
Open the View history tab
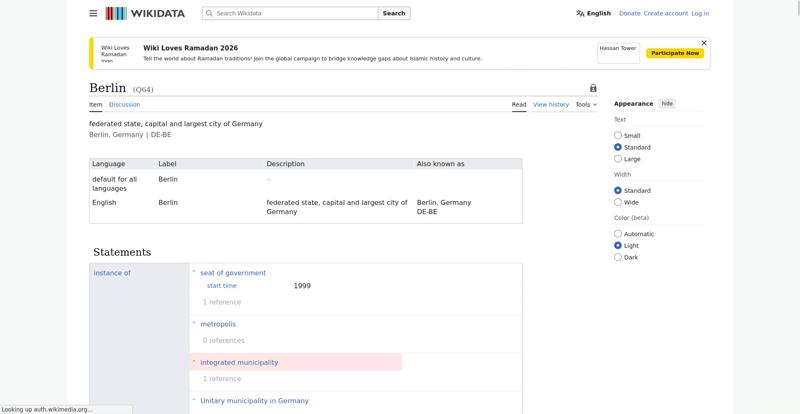[550, 104]
